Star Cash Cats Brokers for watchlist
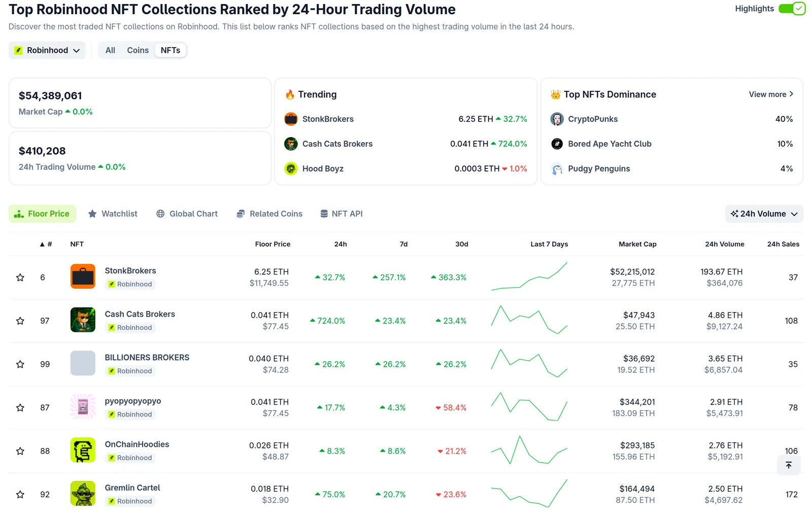Screen dimensions: 812x516 click(x=20, y=321)
